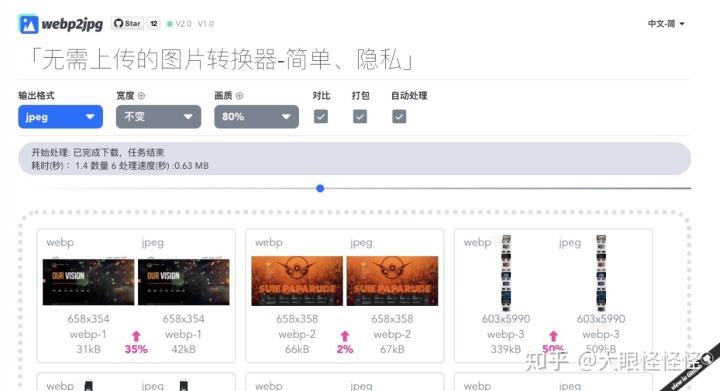Click the 输出格式 label
720x391 pixels.
36,95
